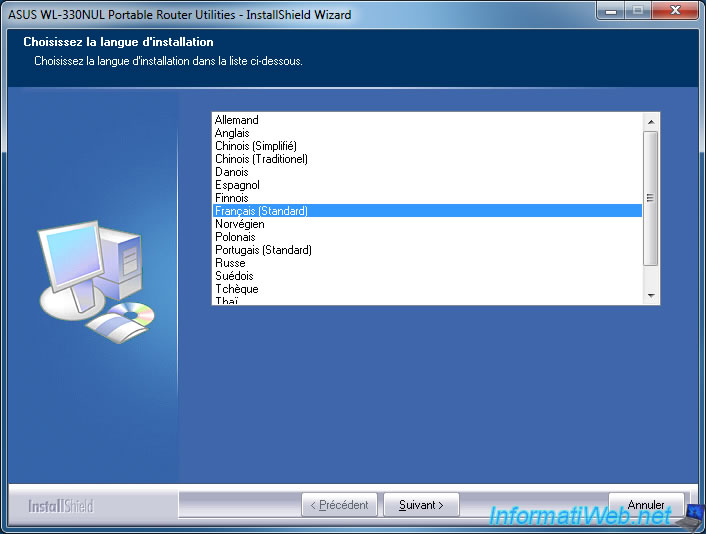Click the Précédent button
The height and width of the screenshot is (534, 706).
click(x=339, y=505)
